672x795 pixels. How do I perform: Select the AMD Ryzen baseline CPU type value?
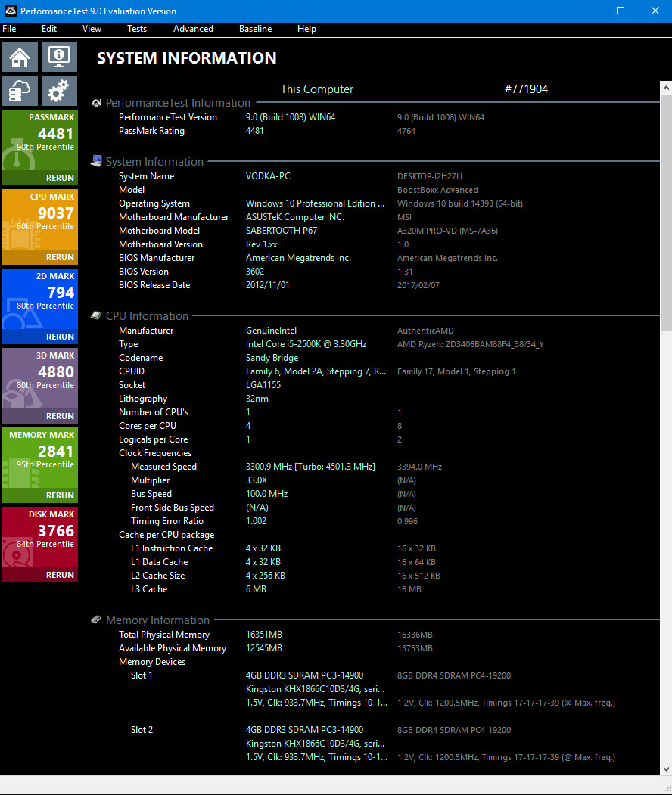pos(470,344)
